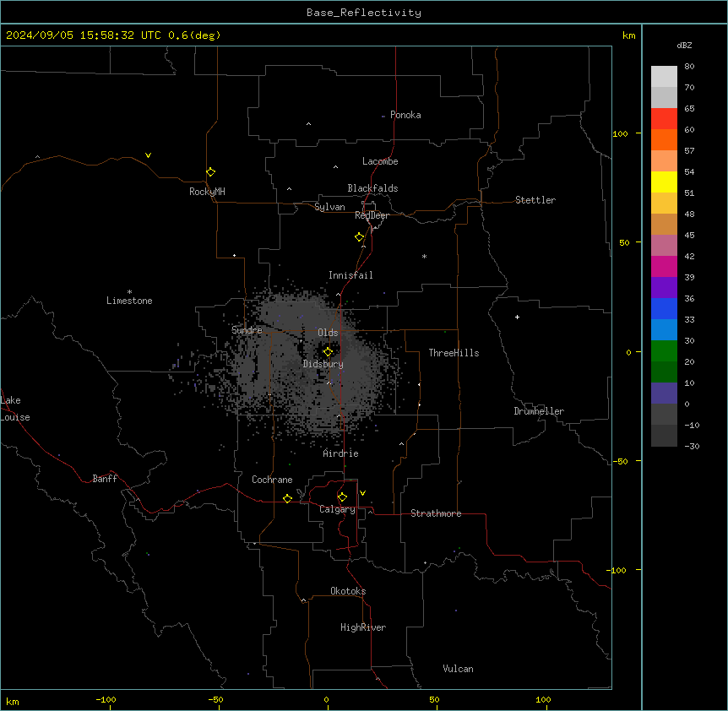
Task: Pick the indigo 0-10 dBZ legend swatch
Action: pyautogui.click(x=664, y=393)
